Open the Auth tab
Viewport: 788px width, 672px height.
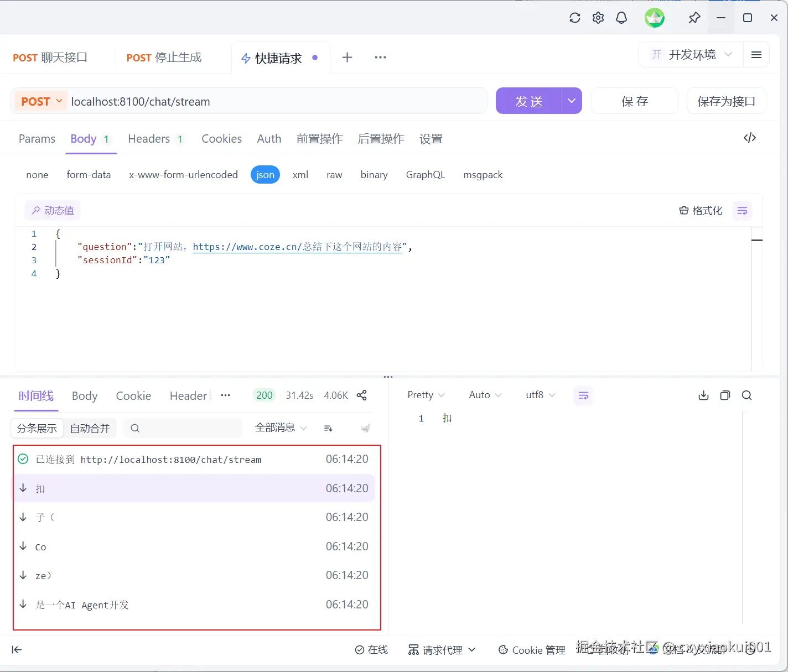pos(269,139)
